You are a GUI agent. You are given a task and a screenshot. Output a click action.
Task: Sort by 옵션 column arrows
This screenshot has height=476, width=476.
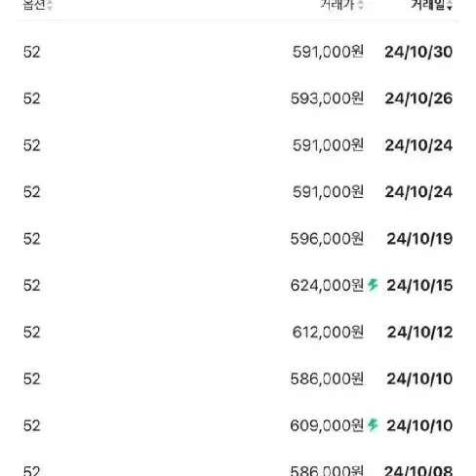(x=50, y=5)
